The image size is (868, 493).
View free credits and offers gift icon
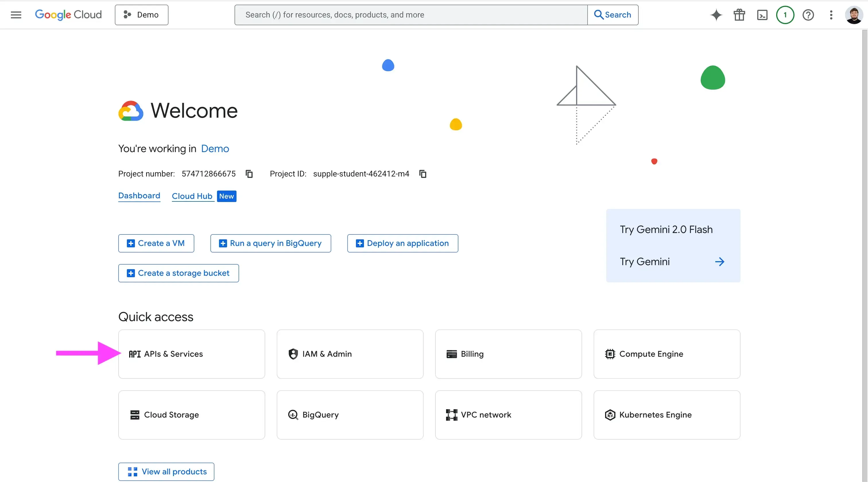(739, 15)
